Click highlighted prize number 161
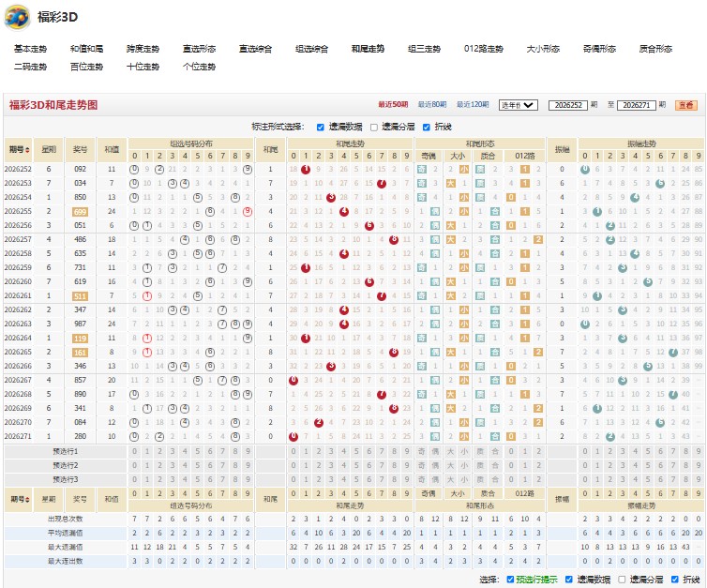Viewport: 707px width, 588px height. [x=81, y=353]
